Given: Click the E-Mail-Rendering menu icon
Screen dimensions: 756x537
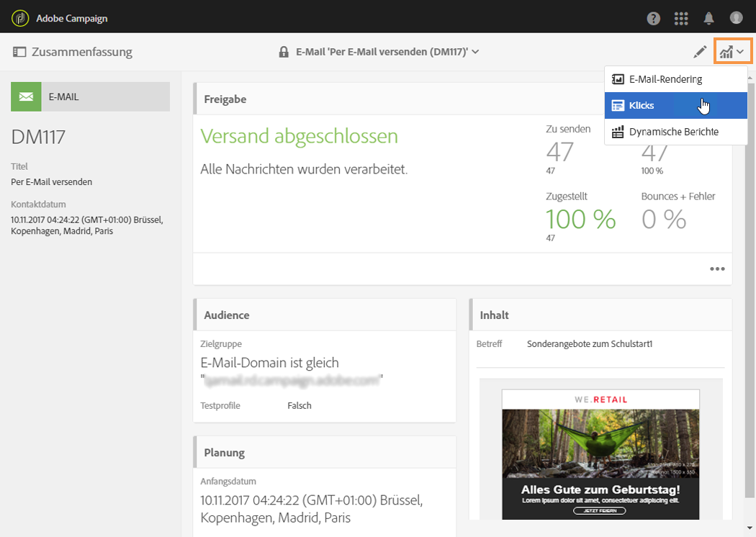Looking at the screenshot, I should (x=618, y=79).
